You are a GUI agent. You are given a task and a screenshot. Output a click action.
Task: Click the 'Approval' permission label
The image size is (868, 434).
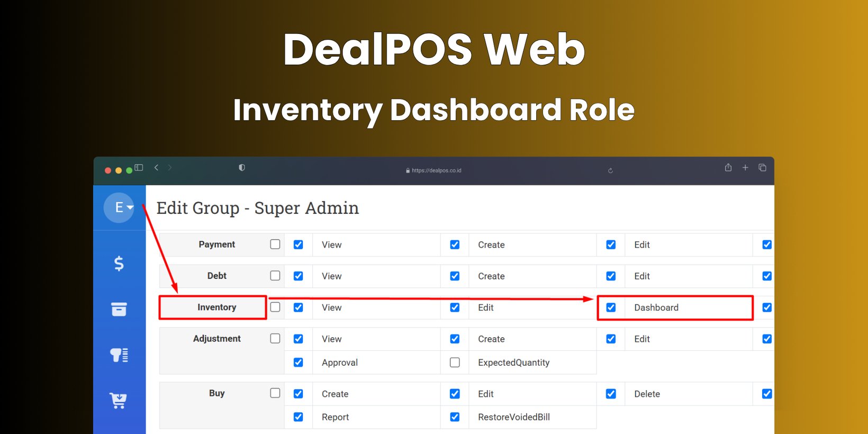pos(340,363)
